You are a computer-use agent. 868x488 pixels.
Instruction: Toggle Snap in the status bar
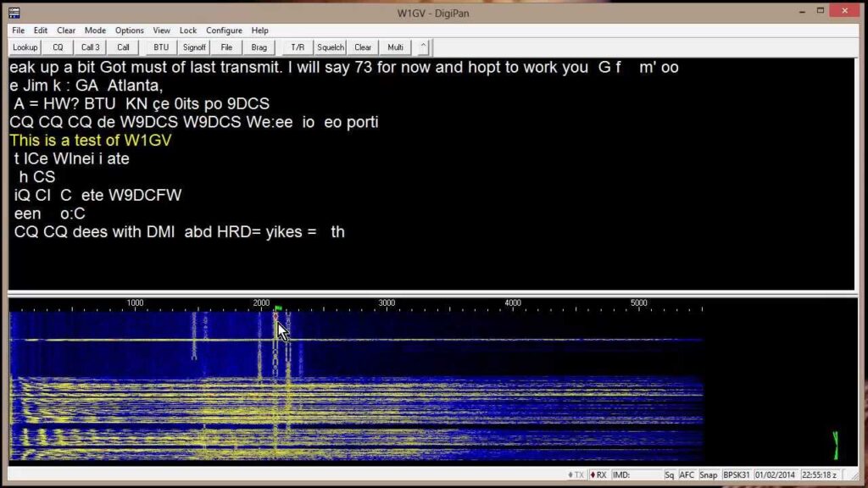coord(708,474)
